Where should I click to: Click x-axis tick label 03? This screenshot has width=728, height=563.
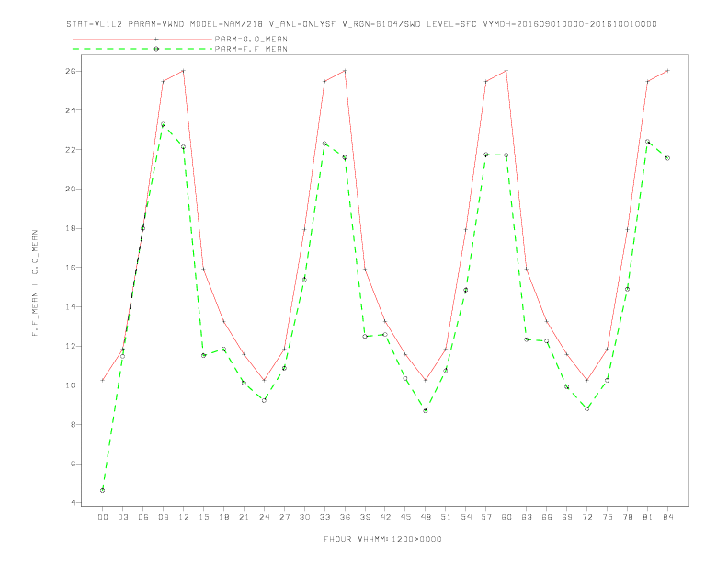122,517
